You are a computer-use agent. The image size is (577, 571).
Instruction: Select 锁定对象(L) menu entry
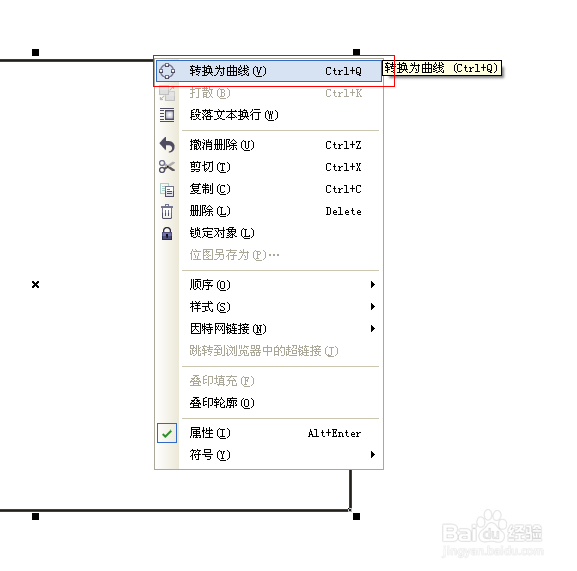pyautogui.click(x=269, y=233)
